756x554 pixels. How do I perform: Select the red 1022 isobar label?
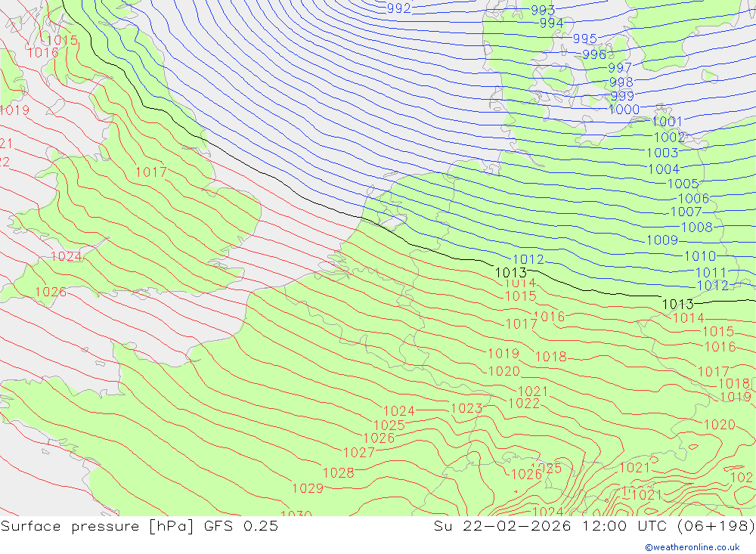tap(524, 403)
